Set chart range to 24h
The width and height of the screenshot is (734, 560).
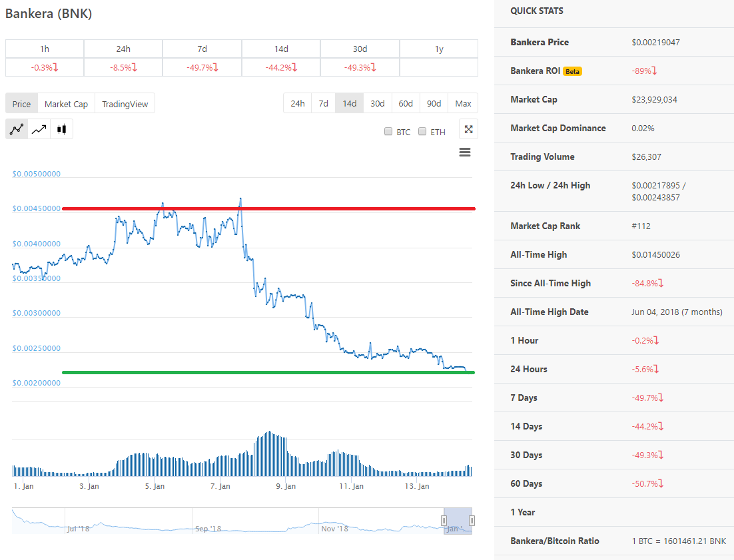[298, 103]
